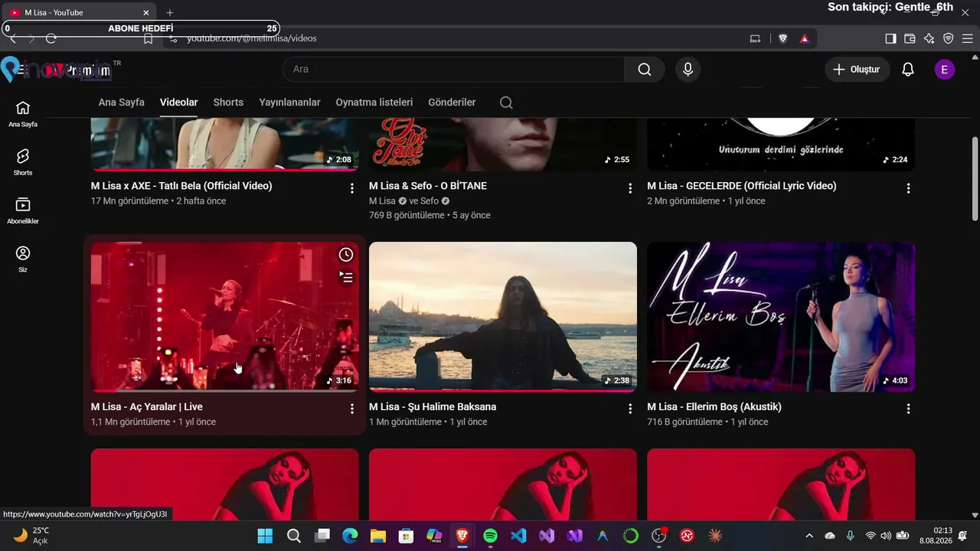980x551 pixels.
Task: Click the "17 Mn görüntüleme • 2 hafta önce" text
Action: point(158,201)
